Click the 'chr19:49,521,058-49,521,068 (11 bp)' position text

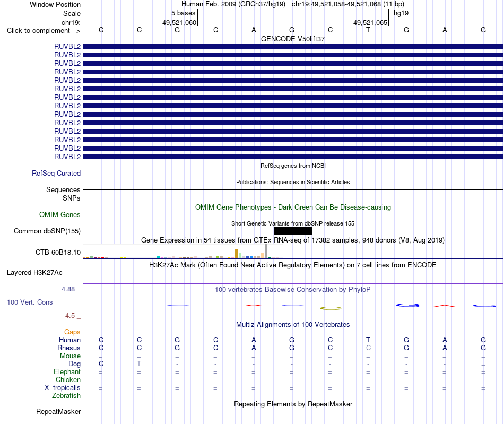pyautogui.click(x=348, y=4)
